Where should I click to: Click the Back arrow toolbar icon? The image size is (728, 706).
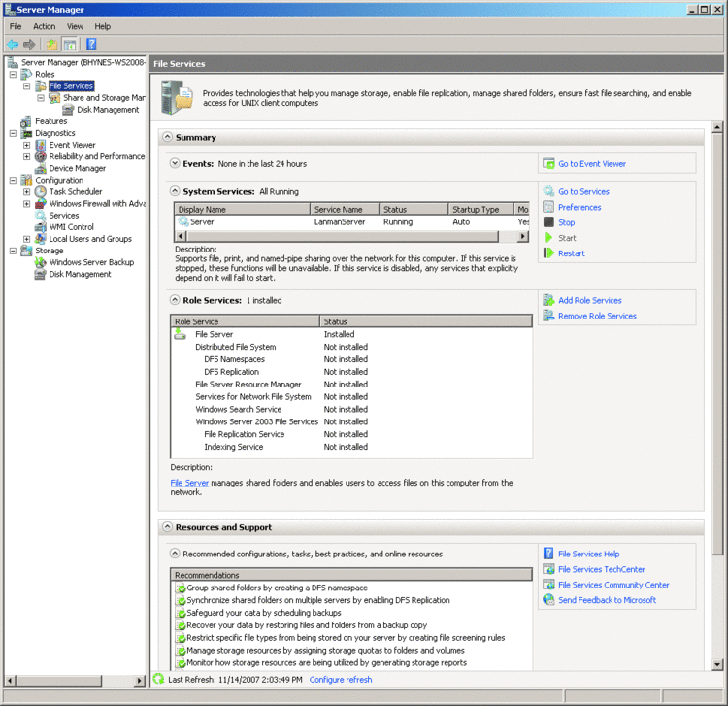coord(13,44)
